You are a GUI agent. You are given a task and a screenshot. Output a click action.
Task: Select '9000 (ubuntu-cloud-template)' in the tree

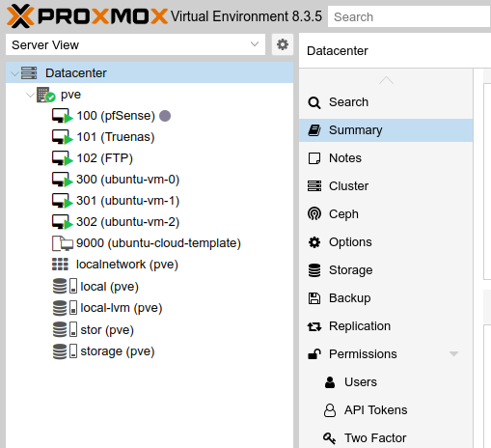pyautogui.click(x=158, y=243)
